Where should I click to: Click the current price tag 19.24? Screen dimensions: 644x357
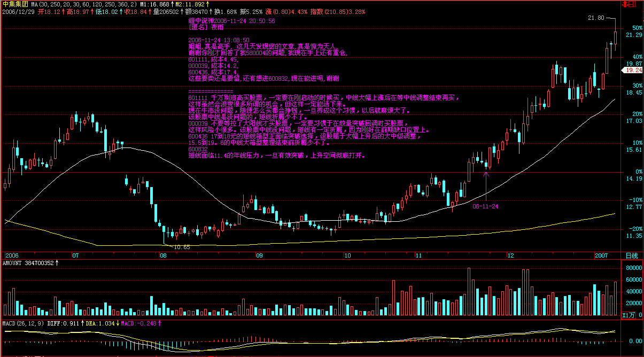633,70
